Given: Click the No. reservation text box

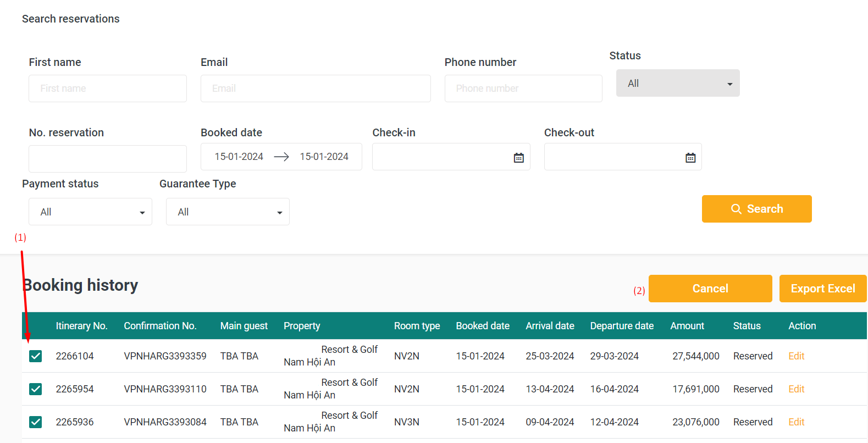Looking at the screenshot, I should point(108,159).
